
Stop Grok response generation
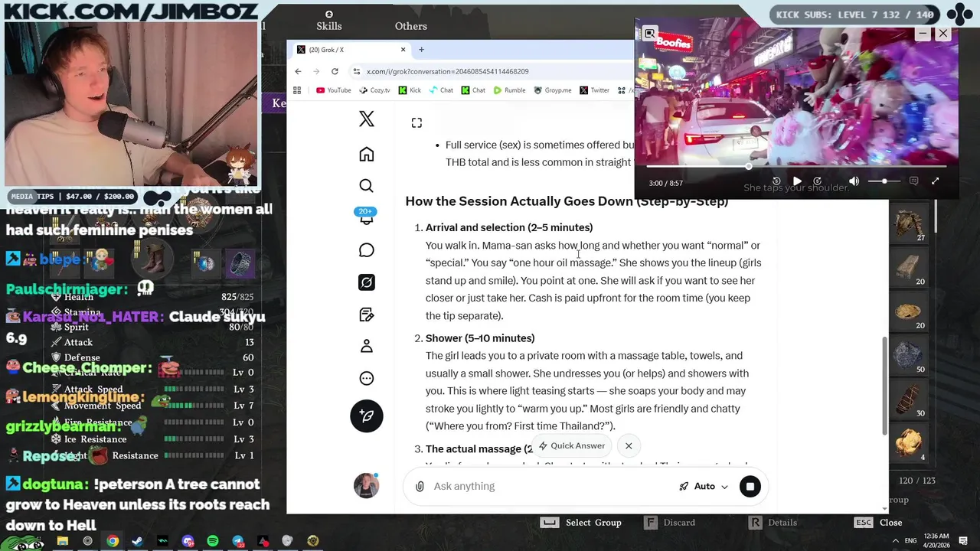coord(750,487)
